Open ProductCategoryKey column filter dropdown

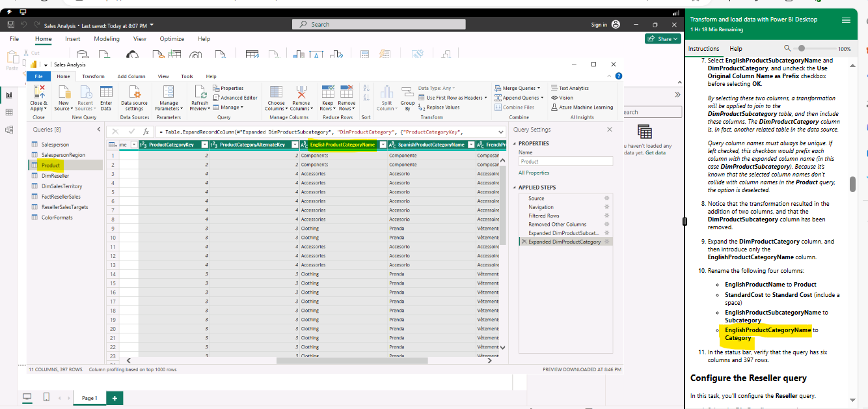coord(204,145)
